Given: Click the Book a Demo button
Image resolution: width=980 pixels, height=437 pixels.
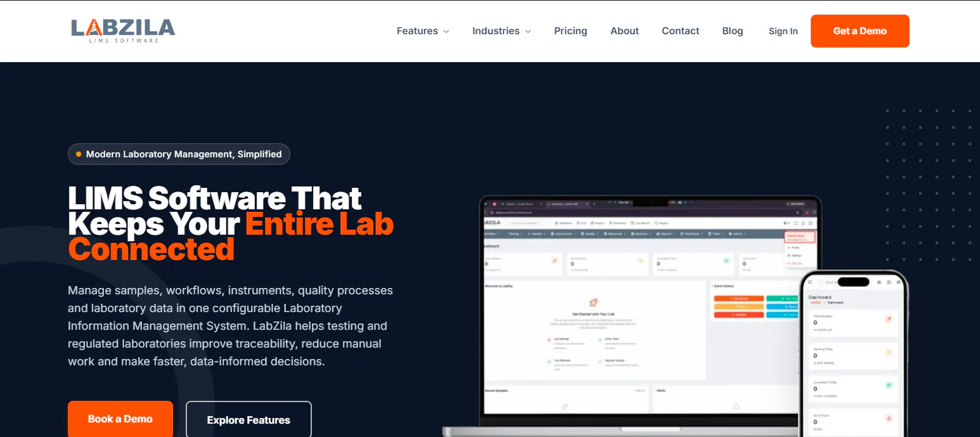Looking at the screenshot, I should (120, 419).
